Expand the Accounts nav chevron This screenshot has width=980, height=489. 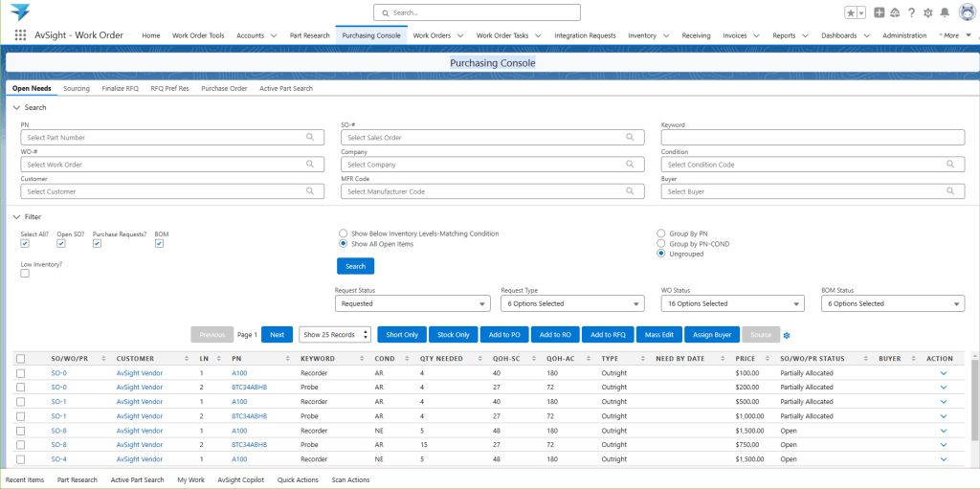point(274,35)
